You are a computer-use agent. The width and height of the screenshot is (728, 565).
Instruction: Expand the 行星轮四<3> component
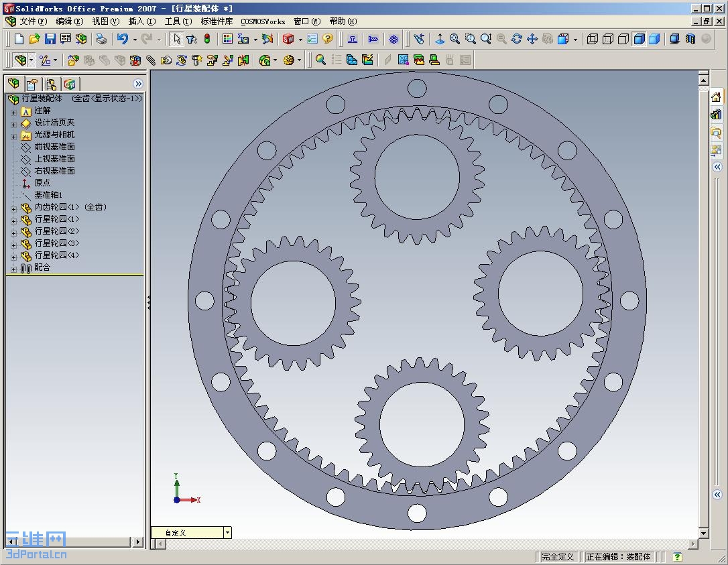point(13,245)
